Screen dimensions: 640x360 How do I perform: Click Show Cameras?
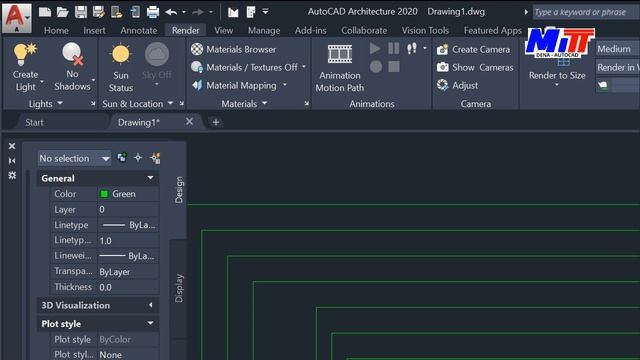click(x=475, y=67)
